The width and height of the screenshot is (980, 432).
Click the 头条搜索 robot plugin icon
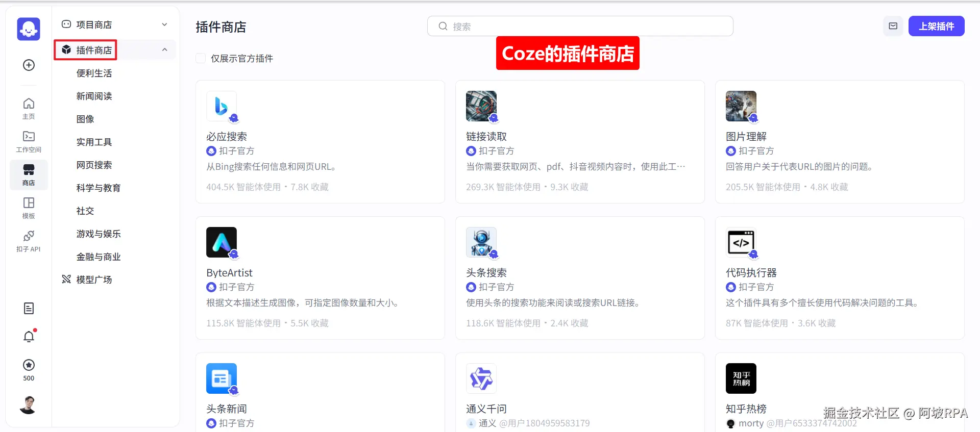[481, 242]
